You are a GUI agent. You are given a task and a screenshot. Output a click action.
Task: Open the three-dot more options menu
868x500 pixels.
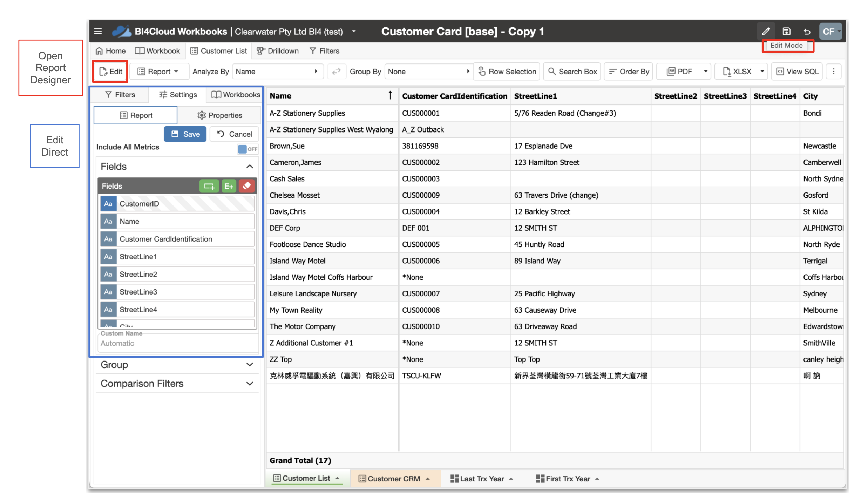tap(834, 72)
